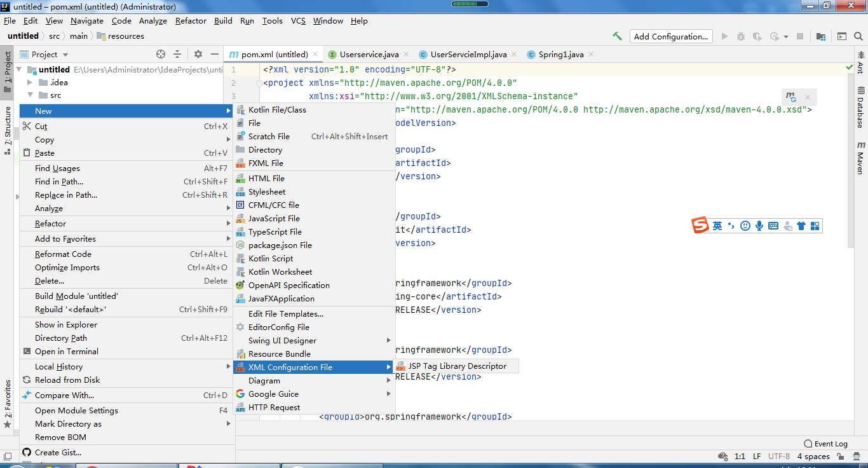Image resolution: width=868 pixels, height=468 pixels.
Task: Open the Add Configuration... button
Action: click(671, 36)
